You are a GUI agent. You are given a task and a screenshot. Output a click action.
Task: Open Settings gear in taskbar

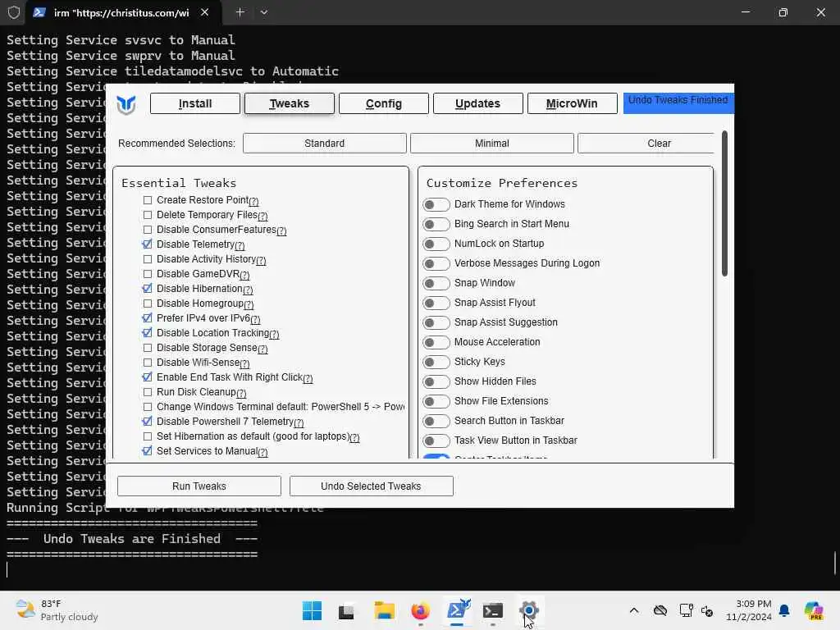point(529,610)
